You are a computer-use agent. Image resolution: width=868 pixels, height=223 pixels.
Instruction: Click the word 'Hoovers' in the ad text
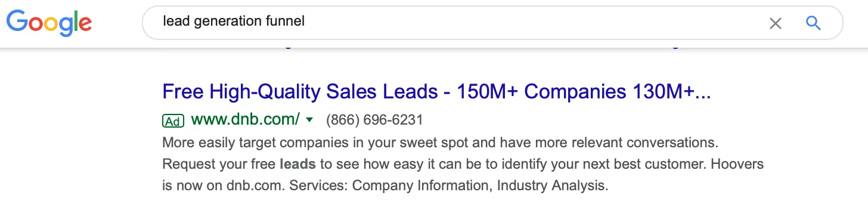point(739,163)
